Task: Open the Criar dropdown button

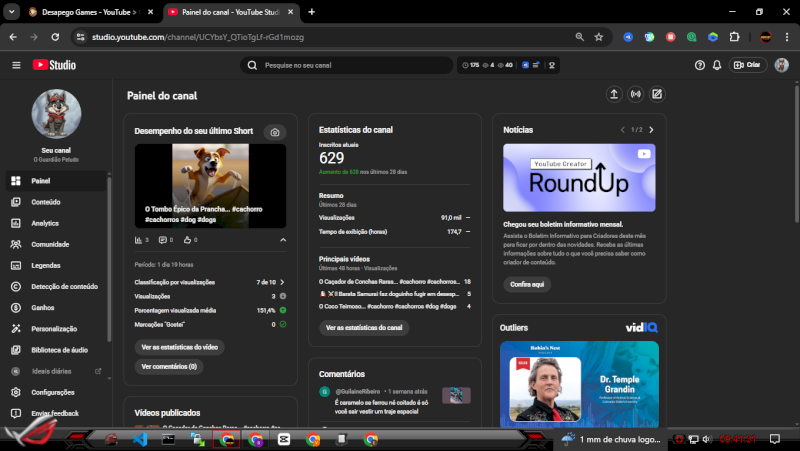Action: click(x=747, y=65)
